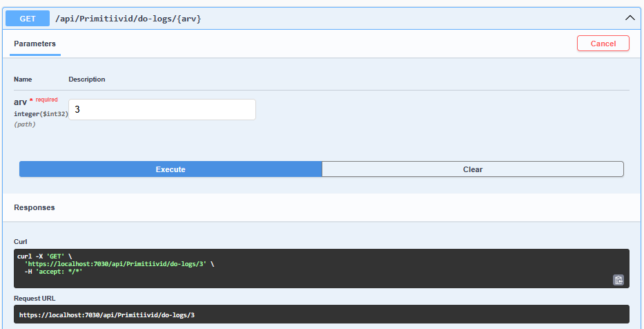Click the Responses section header
Image resolution: width=644 pixels, height=329 pixels.
click(35, 207)
